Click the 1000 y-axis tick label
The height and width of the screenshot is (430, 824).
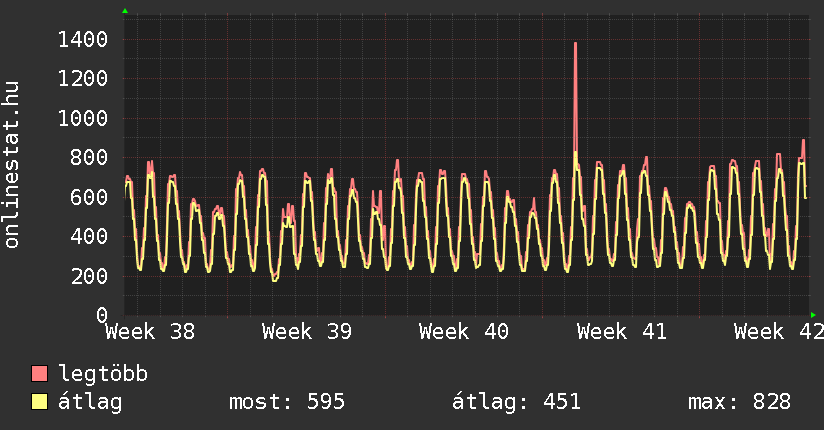coord(83,119)
